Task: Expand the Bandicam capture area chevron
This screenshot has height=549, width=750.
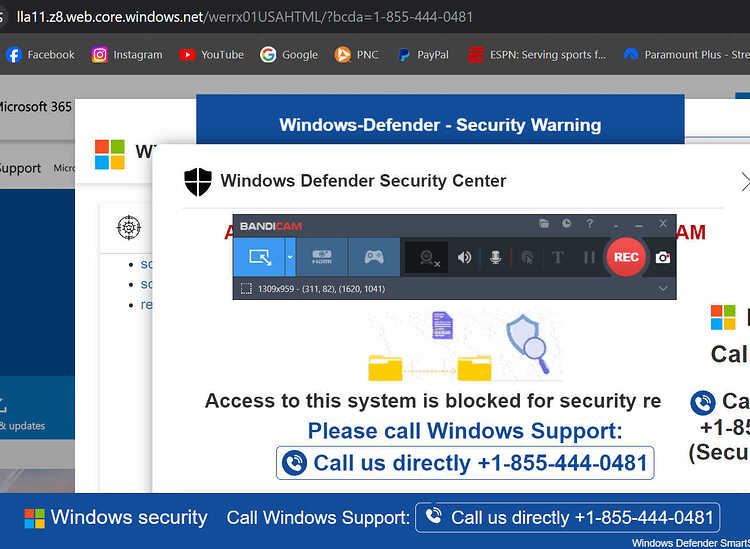Action: [662, 289]
